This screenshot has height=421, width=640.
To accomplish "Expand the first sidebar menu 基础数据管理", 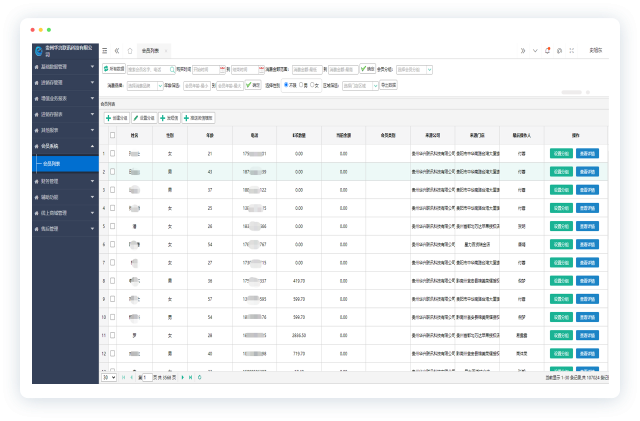I will coord(65,67).
